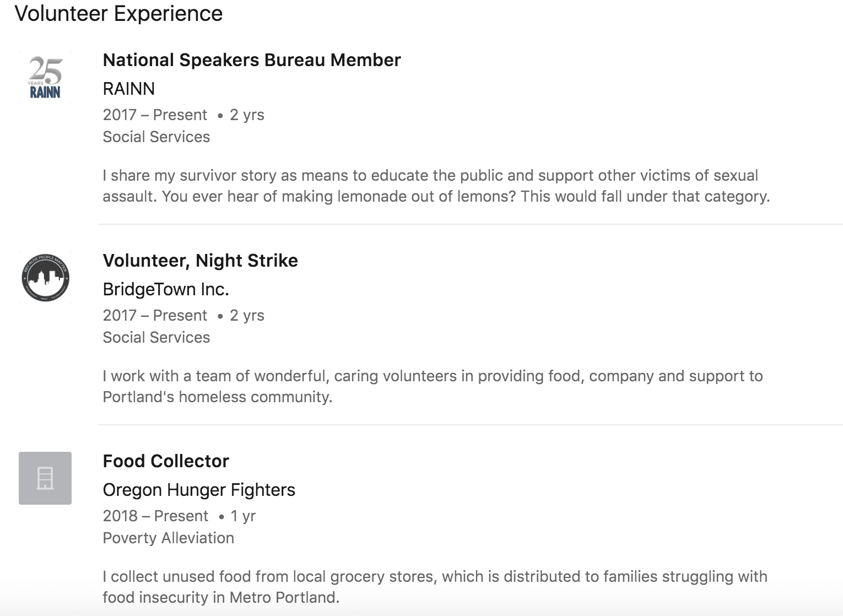Click Social Services label under RAINN
Viewport: 843px width, 616px height.
point(156,137)
